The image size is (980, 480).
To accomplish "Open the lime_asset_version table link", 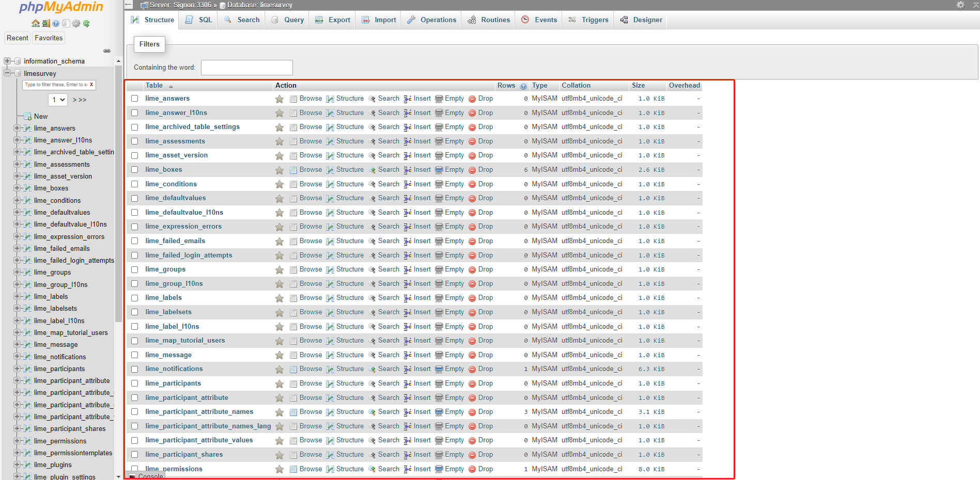I will pos(177,155).
